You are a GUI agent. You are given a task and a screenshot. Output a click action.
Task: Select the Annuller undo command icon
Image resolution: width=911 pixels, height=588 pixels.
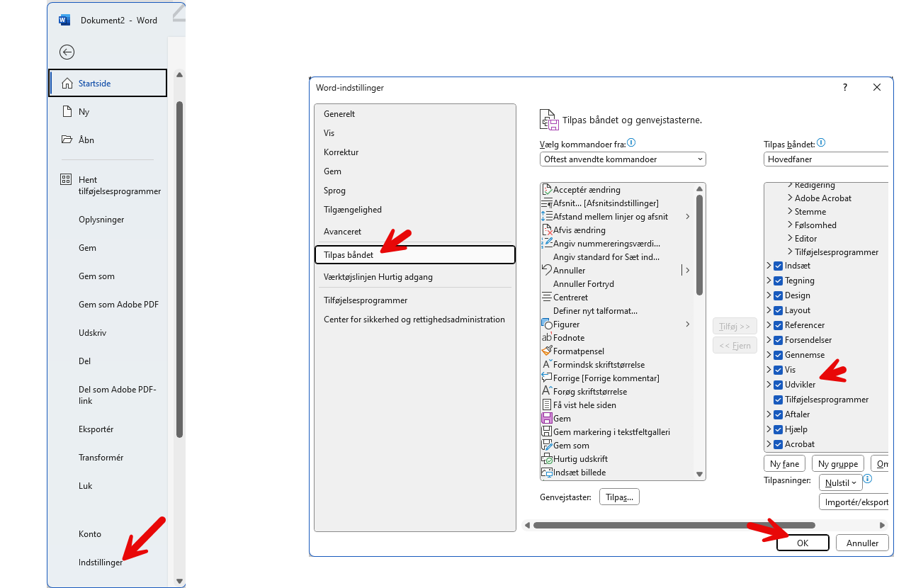(x=547, y=270)
